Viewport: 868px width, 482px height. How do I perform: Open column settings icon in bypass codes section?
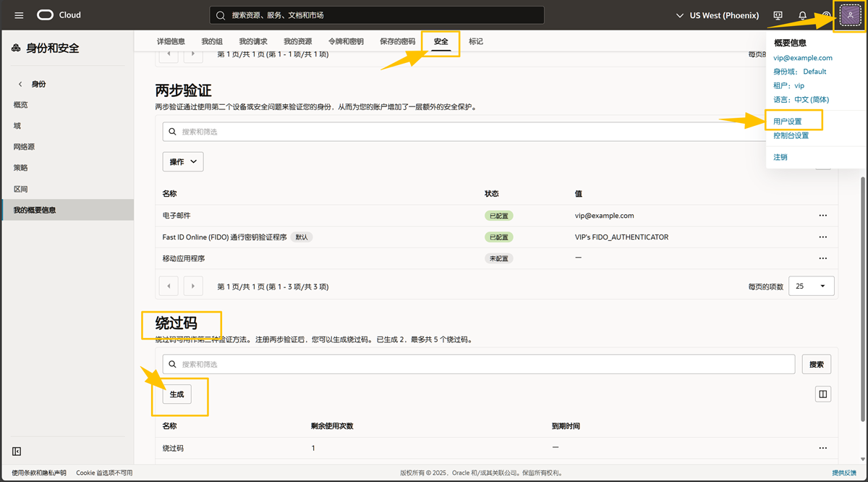(822, 394)
